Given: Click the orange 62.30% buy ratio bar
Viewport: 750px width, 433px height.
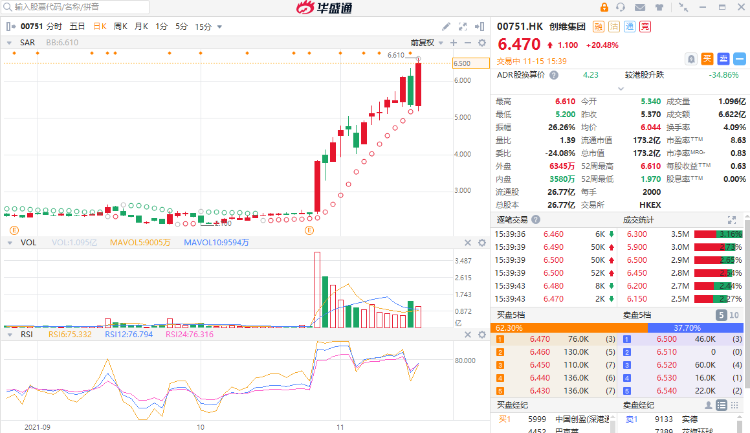Looking at the screenshot, I should coord(569,328).
